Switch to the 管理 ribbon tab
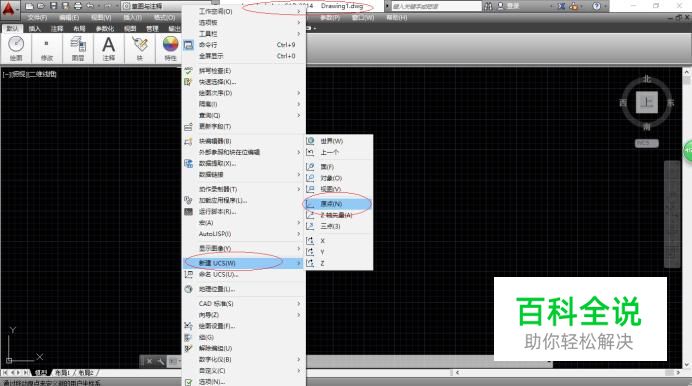The height and width of the screenshot is (386, 692). (152, 29)
